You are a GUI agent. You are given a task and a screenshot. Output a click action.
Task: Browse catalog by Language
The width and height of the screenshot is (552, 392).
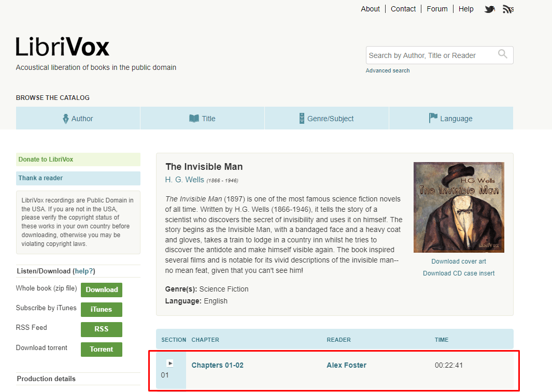click(451, 119)
